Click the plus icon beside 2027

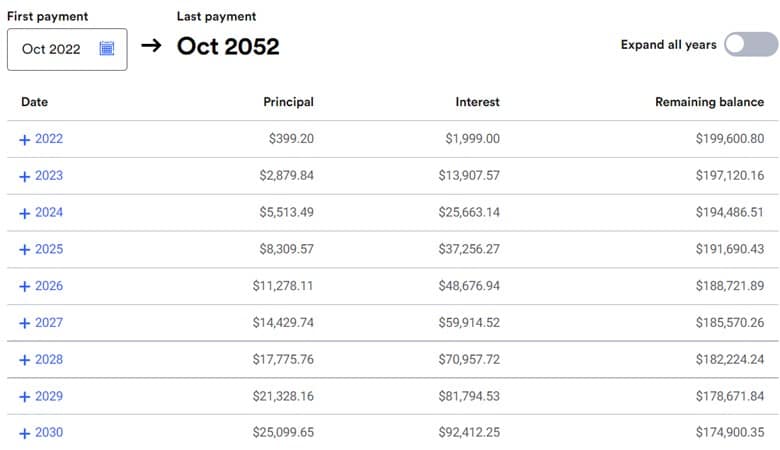pos(25,323)
